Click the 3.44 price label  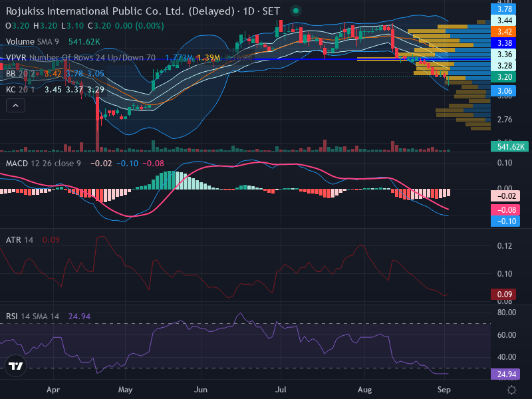pos(503,21)
